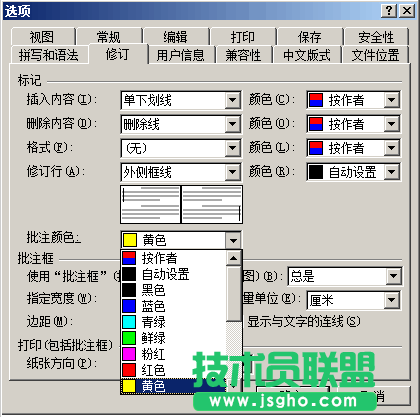Choose 自动设置 automatic color option
This screenshot has width=420, height=417.
coord(174,274)
